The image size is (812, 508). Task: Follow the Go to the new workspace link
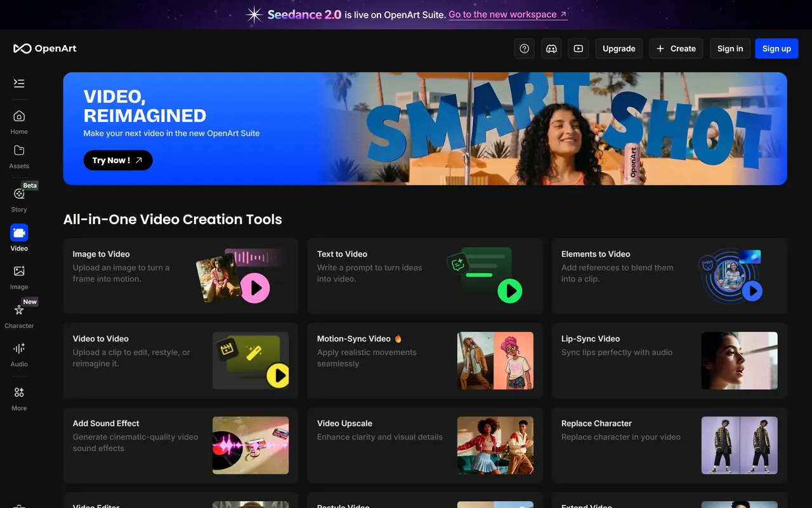point(508,15)
